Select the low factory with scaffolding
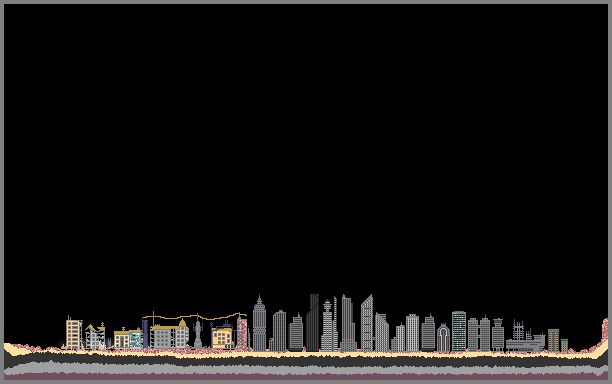 tap(525, 337)
